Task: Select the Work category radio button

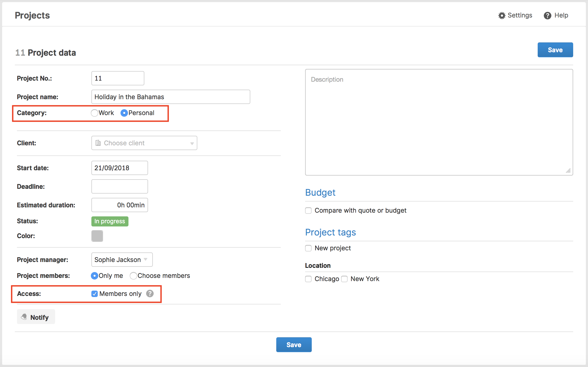Action: point(94,113)
